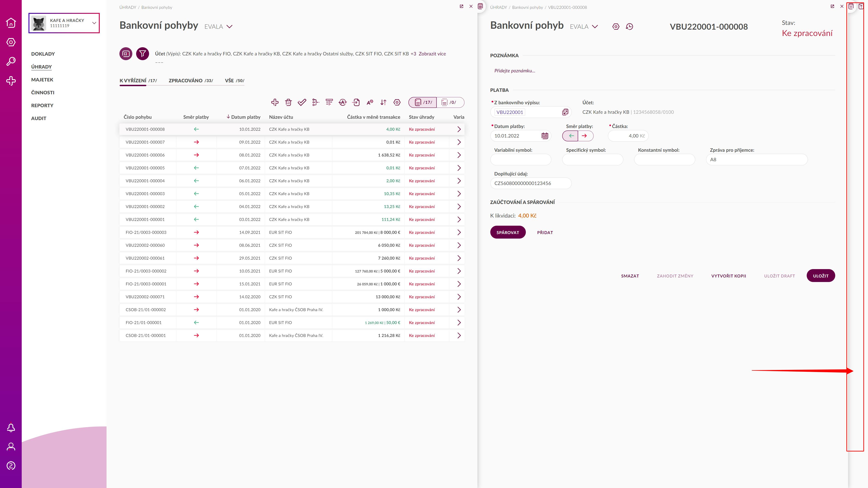Open list panel in new window icon
Screen dimensions: 868x488
(x=461, y=6)
